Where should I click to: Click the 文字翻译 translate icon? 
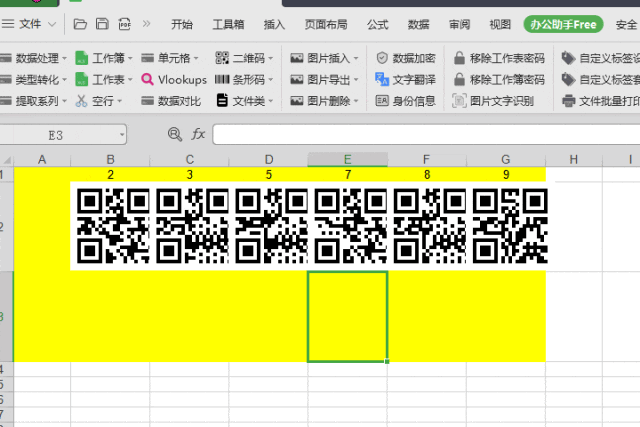[x=382, y=79]
